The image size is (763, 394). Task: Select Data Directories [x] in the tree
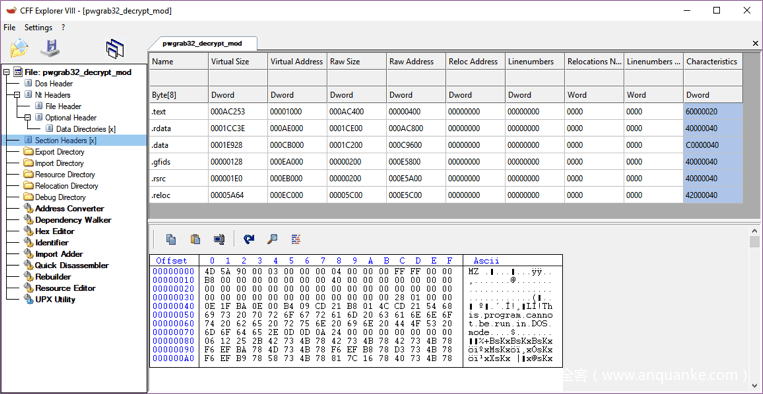tap(86, 129)
